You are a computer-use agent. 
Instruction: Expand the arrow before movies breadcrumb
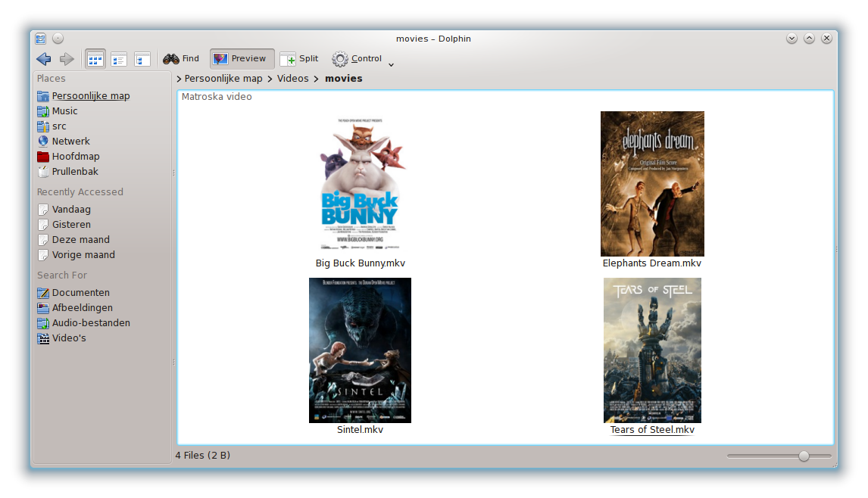click(316, 79)
